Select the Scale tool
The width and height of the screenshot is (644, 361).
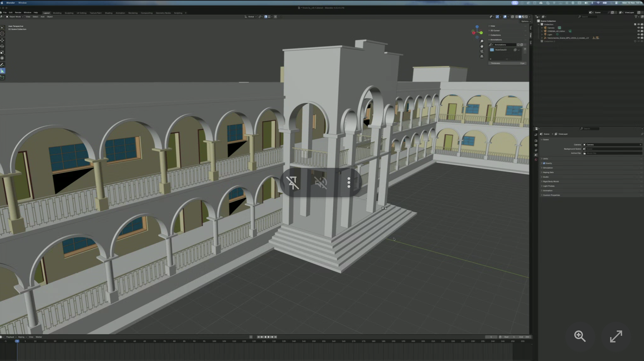coord(2,52)
